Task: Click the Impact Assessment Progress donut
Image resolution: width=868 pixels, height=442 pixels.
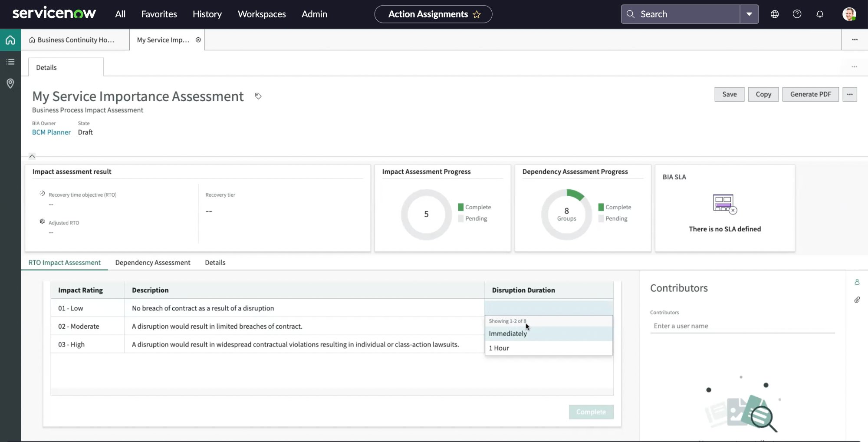Action: click(426, 214)
